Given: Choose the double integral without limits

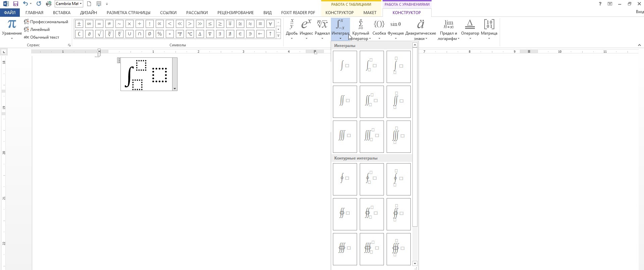Looking at the screenshot, I should pos(345,102).
